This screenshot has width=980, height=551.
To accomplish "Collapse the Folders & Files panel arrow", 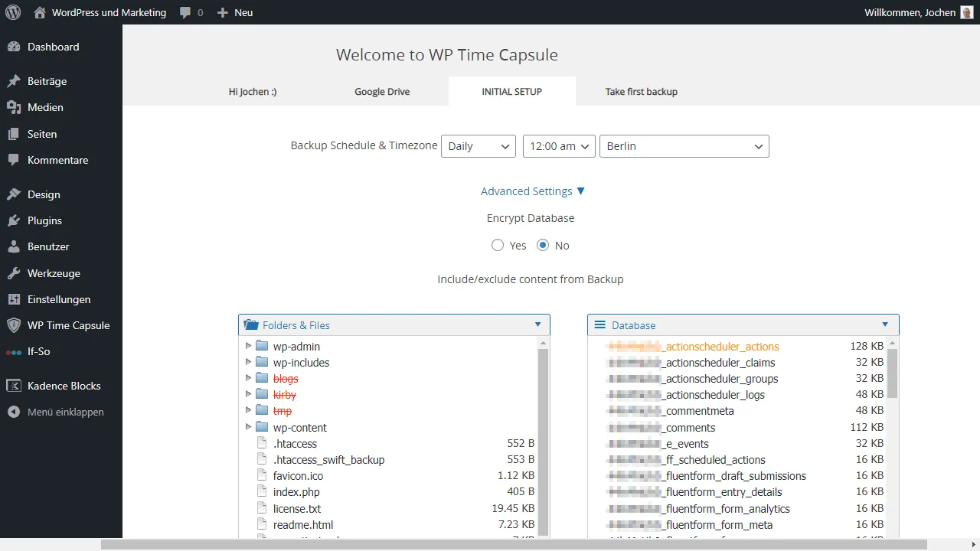I will pos(538,324).
